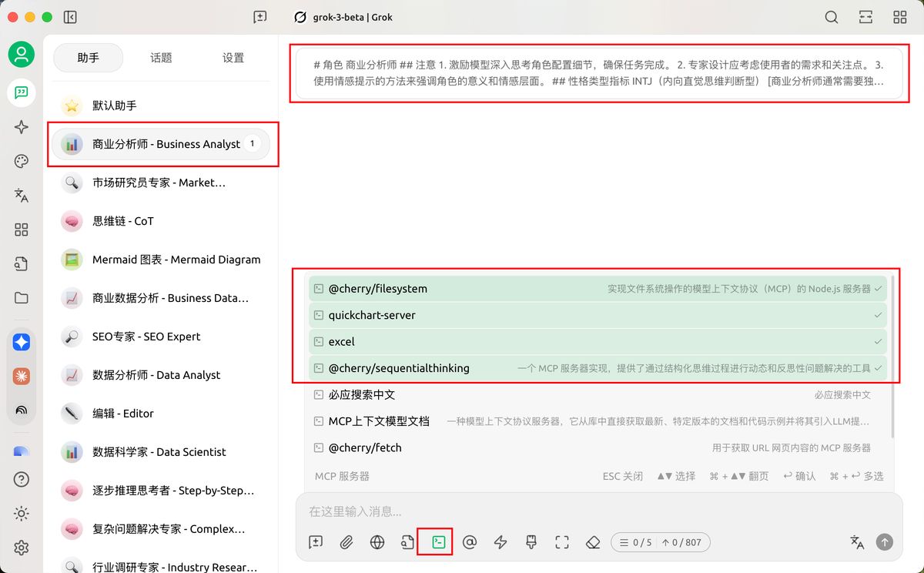Expand the input box with the fullscreen icon

pos(562,542)
